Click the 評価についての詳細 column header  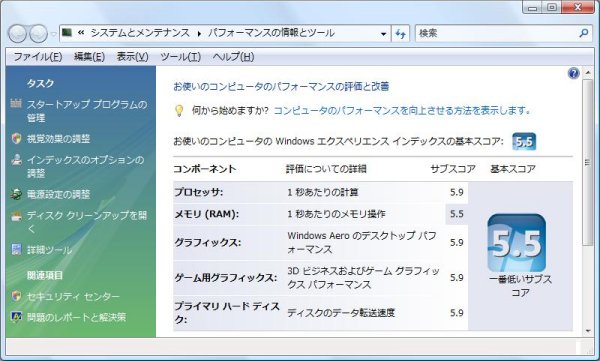(326, 169)
